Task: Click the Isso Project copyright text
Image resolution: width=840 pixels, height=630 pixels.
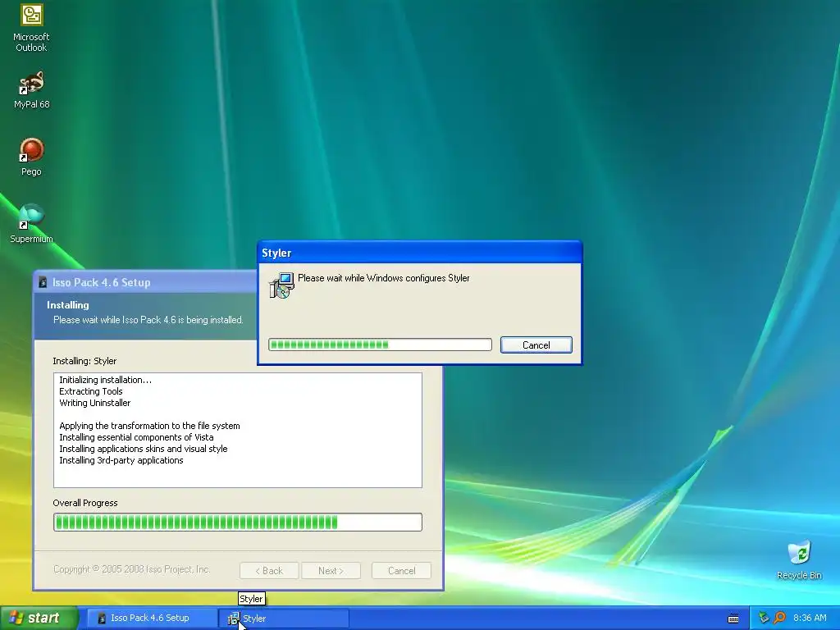Action: pyautogui.click(x=131, y=569)
